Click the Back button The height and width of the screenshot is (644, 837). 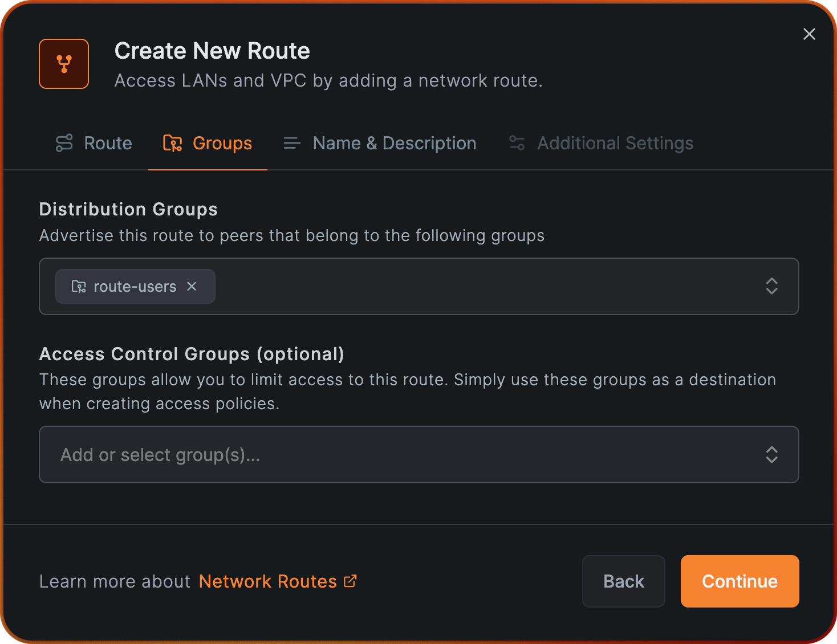[x=623, y=581]
